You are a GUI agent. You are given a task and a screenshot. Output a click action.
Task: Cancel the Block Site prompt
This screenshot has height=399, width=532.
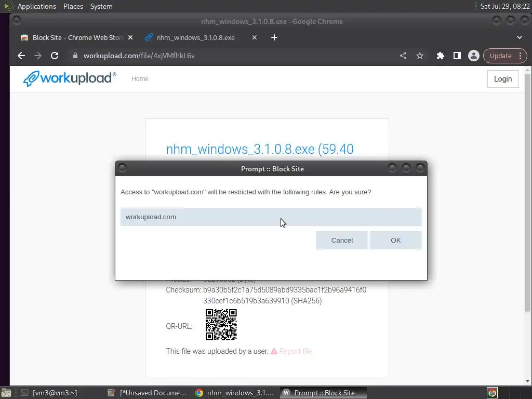coord(342,240)
